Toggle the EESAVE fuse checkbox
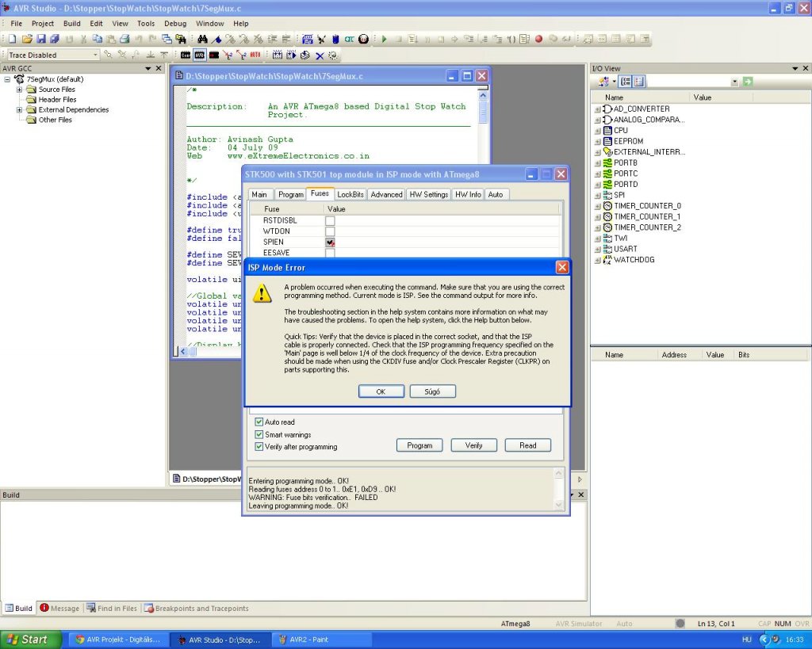The height and width of the screenshot is (649, 812). tap(330, 253)
